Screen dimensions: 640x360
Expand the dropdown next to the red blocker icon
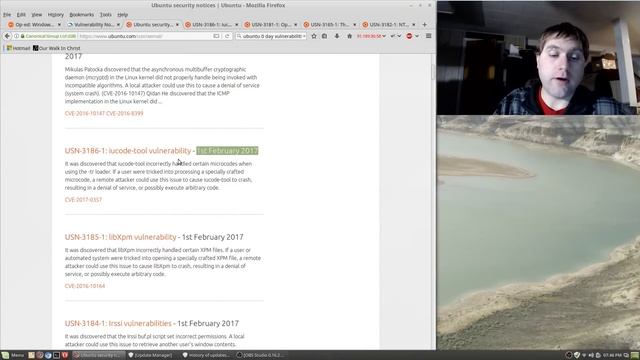pos(417,36)
